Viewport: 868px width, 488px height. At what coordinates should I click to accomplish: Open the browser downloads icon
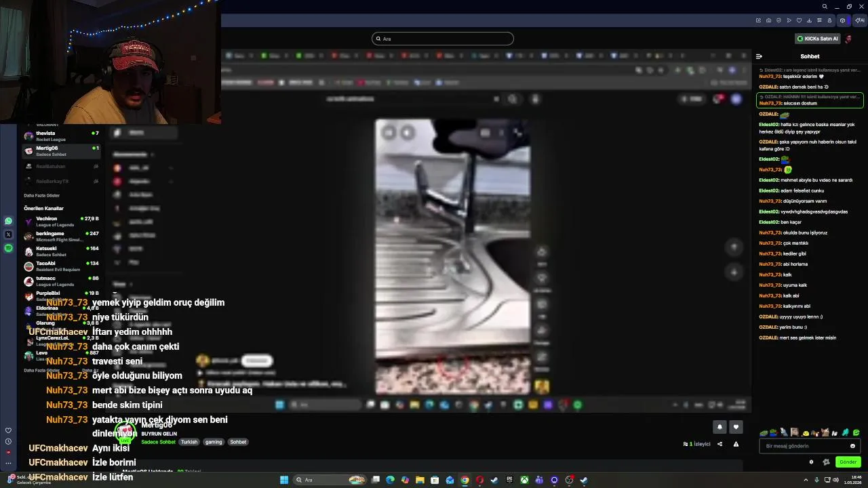809,20
